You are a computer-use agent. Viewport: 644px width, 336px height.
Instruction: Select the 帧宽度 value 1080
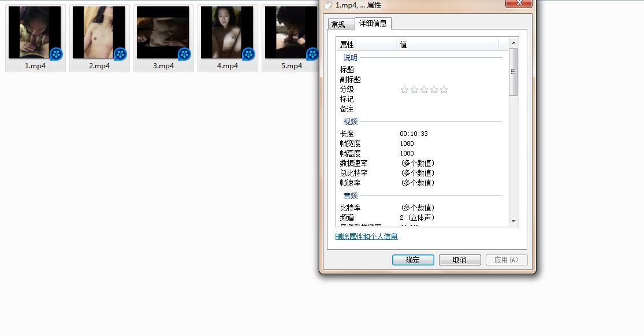(407, 143)
